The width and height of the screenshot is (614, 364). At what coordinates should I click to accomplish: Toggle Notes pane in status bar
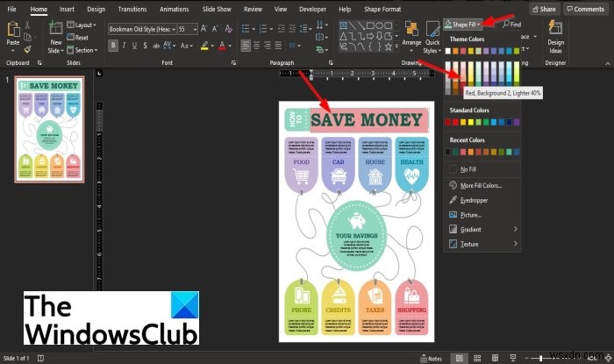click(x=431, y=359)
